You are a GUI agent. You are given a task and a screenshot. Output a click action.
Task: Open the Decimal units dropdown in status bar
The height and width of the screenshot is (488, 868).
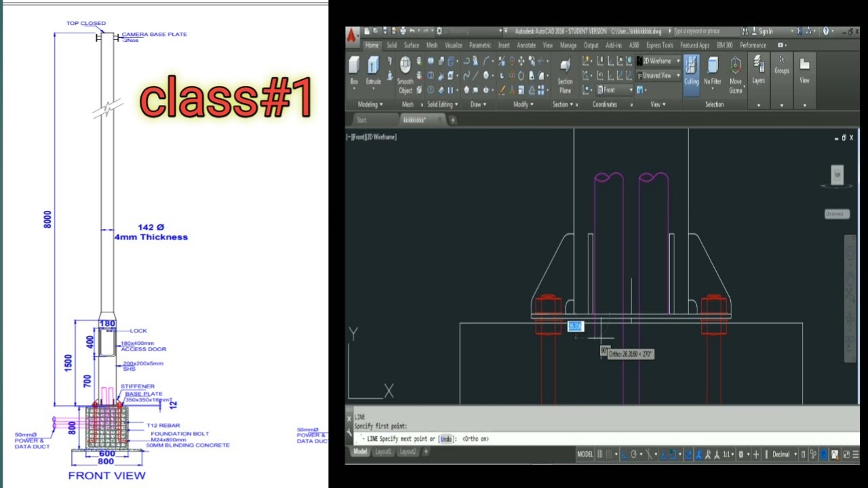click(785, 454)
